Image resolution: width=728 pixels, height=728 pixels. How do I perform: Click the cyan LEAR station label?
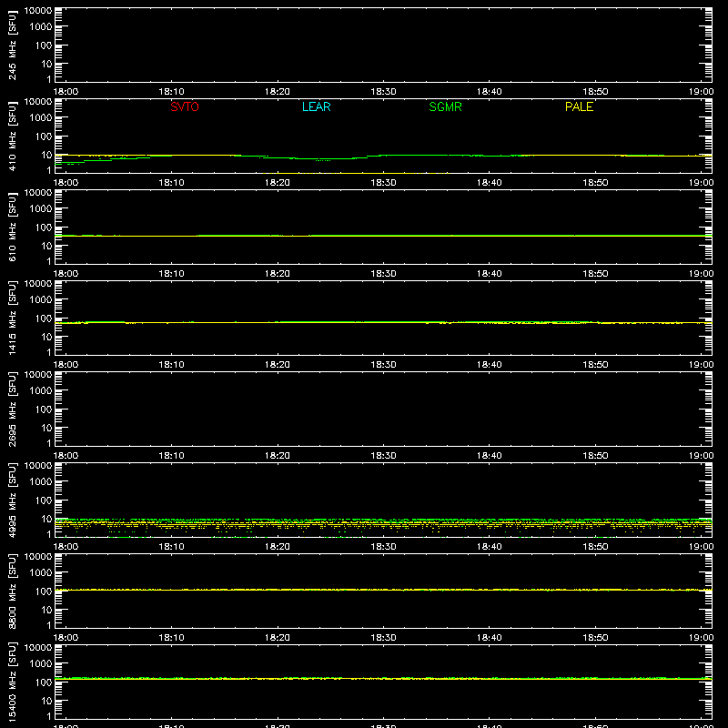316,106
